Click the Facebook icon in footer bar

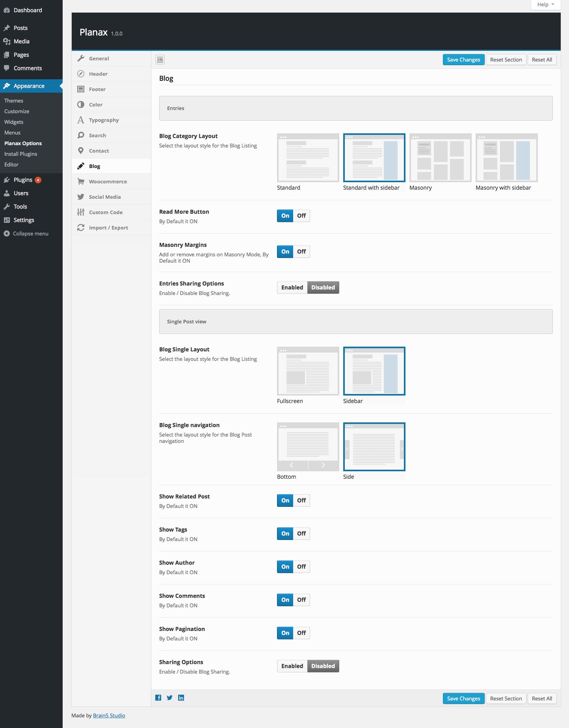158,698
